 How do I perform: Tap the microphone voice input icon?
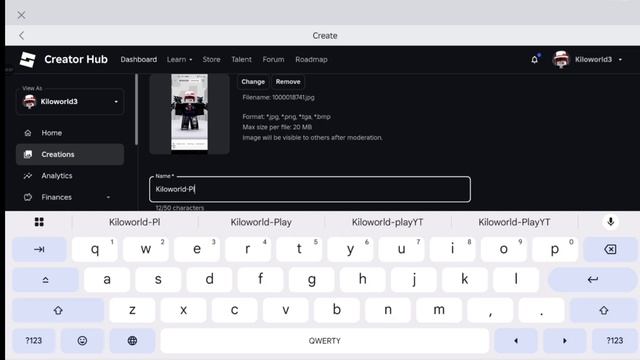coord(611,222)
